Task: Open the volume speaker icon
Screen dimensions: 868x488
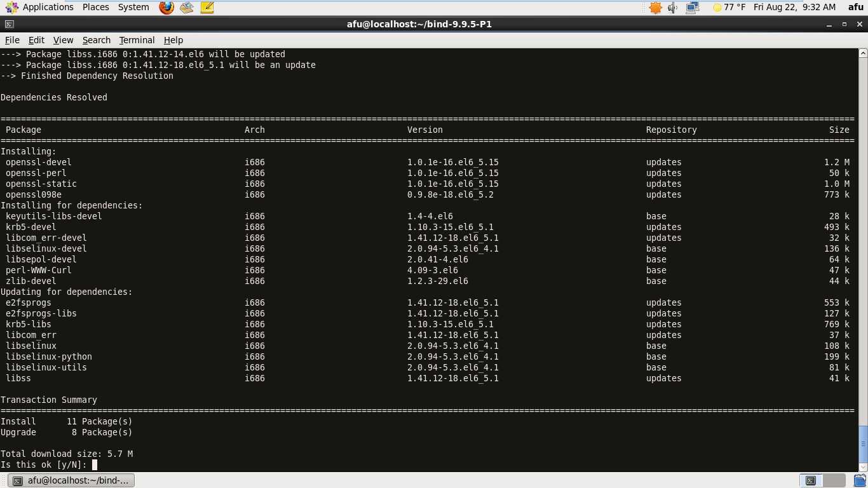Action: coord(674,8)
